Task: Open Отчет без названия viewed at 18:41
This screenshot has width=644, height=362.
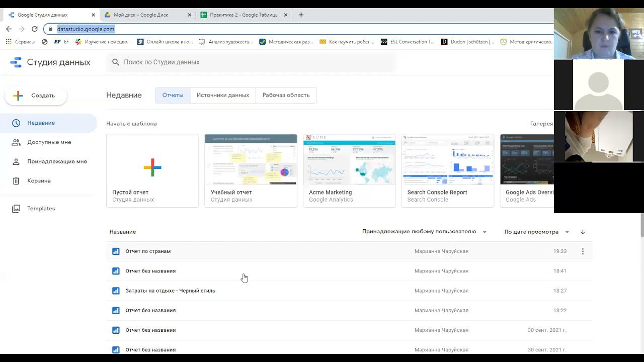Action: click(150, 271)
